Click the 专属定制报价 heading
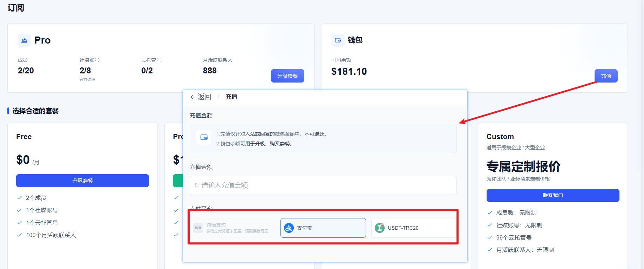This screenshot has width=644, height=269. (523, 166)
